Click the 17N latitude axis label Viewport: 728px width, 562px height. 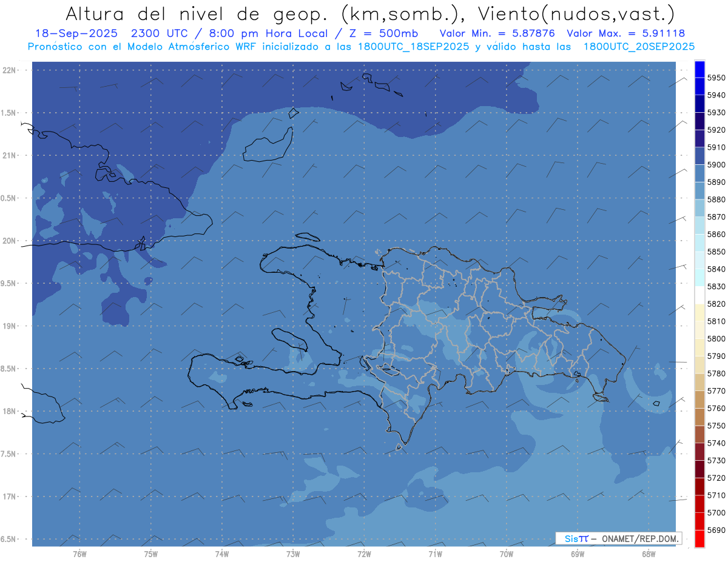10,497
